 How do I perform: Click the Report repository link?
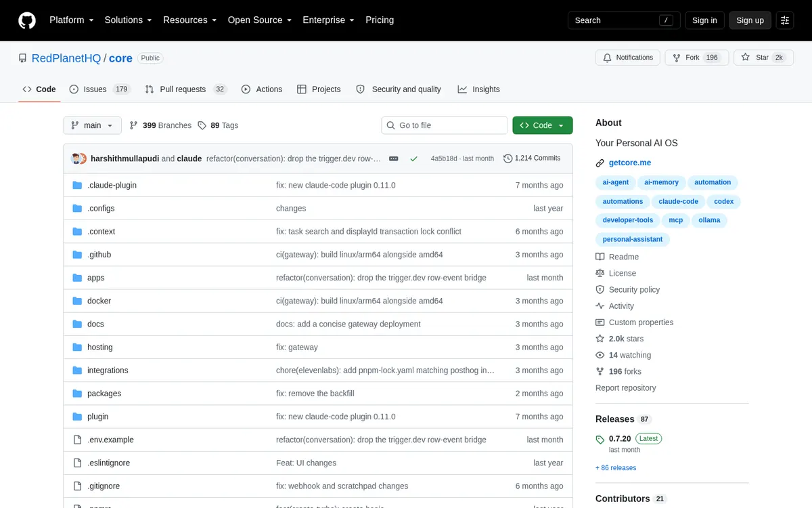626,388
